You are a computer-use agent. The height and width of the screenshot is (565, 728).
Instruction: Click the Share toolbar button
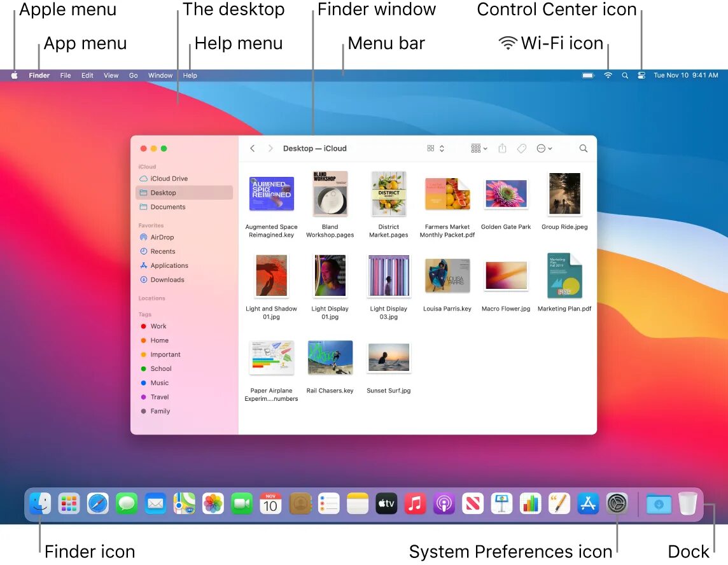coord(502,148)
